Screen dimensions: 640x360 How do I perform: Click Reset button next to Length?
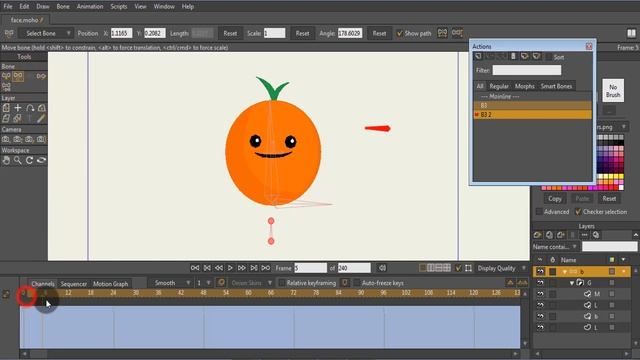pyautogui.click(x=230, y=33)
